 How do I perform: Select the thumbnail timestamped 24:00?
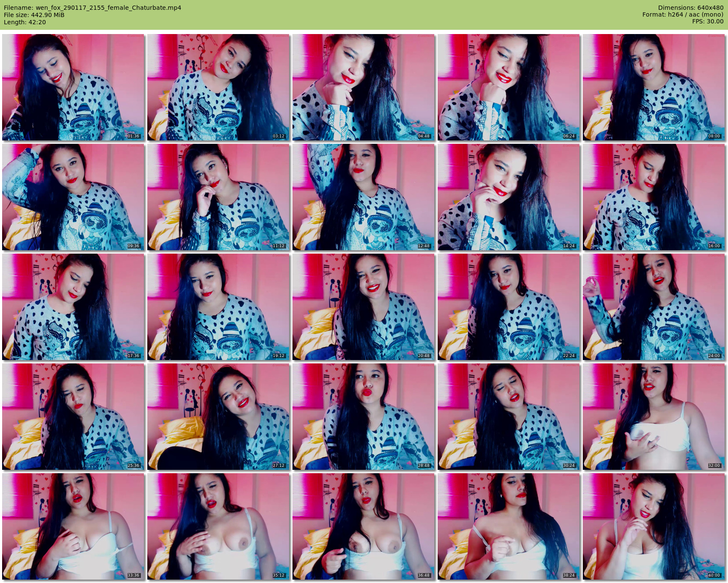pyautogui.click(x=653, y=307)
